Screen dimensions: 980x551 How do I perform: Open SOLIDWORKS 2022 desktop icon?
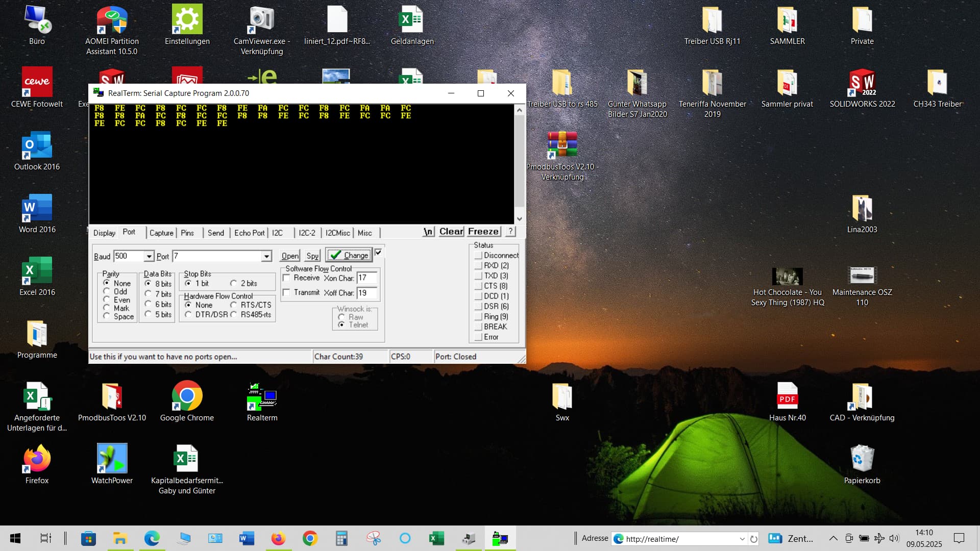click(862, 88)
